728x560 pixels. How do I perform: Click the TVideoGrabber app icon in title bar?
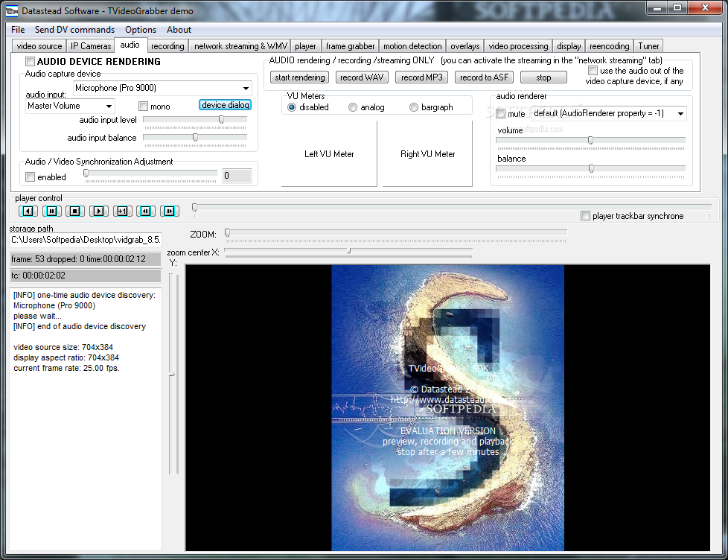click(x=12, y=10)
